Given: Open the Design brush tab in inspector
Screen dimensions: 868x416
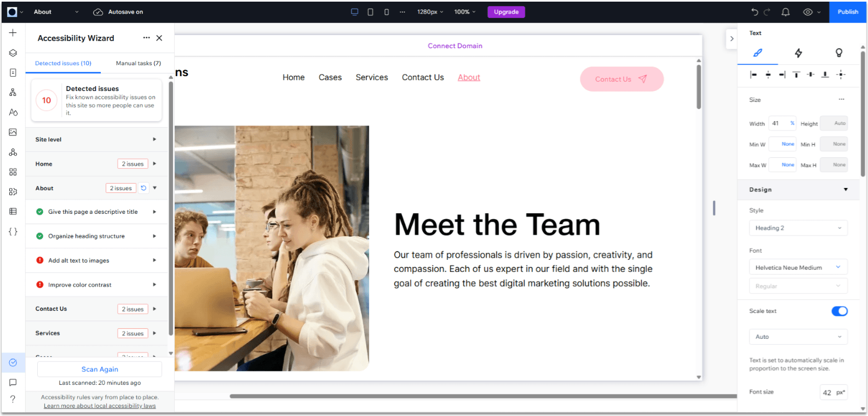Looking at the screenshot, I should tap(758, 53).
